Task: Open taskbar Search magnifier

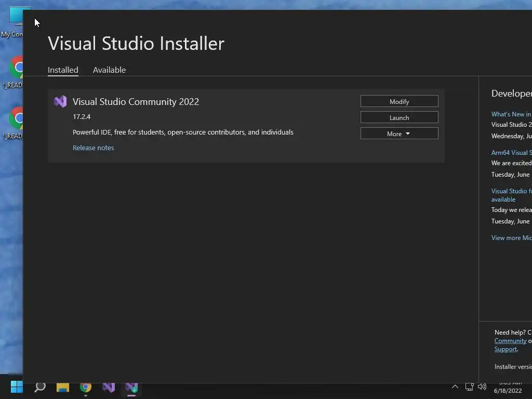Action: click(x=40, y=387)
